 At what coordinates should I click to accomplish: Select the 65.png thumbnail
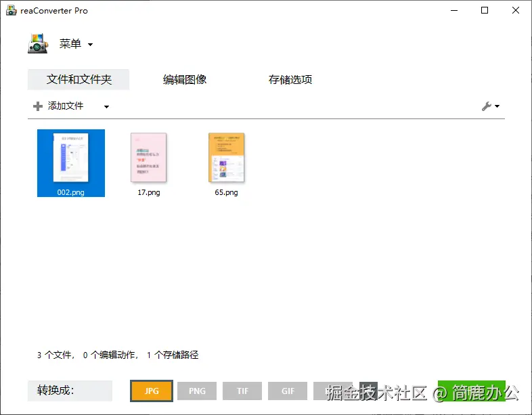[226, 158]
